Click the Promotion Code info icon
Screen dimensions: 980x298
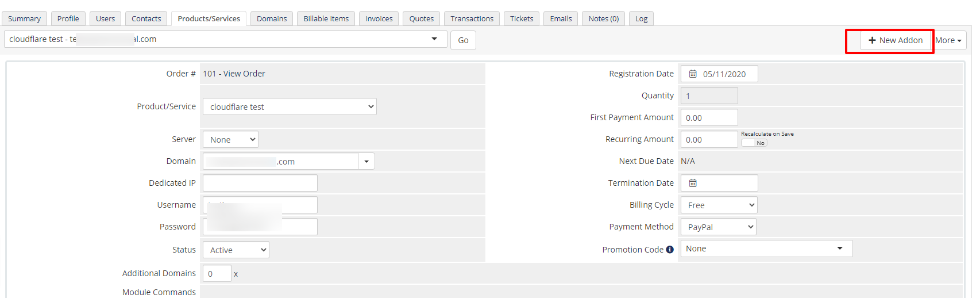click(x=670, y=250)
